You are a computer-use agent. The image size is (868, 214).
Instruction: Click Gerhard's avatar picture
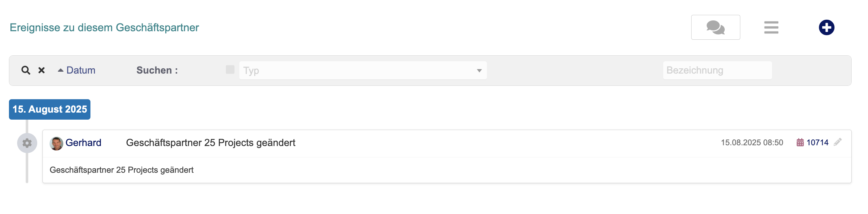tap(57, 143)
